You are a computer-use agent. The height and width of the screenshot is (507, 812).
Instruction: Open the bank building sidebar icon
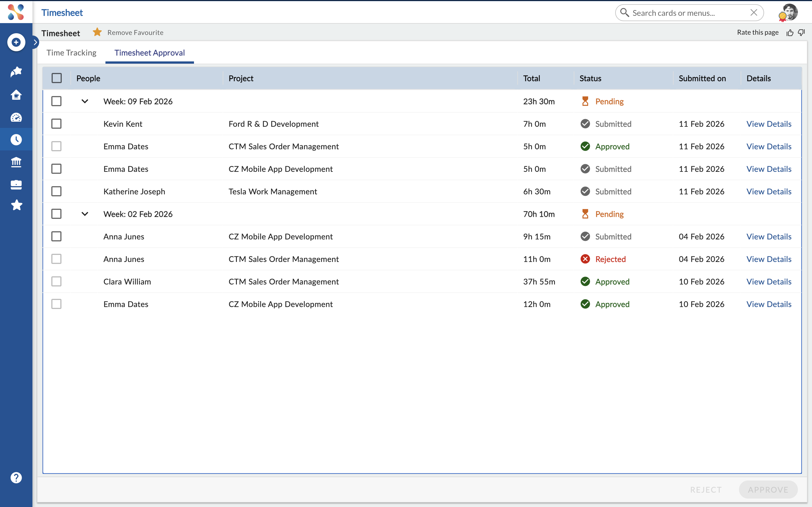click(x=16, y=162)
